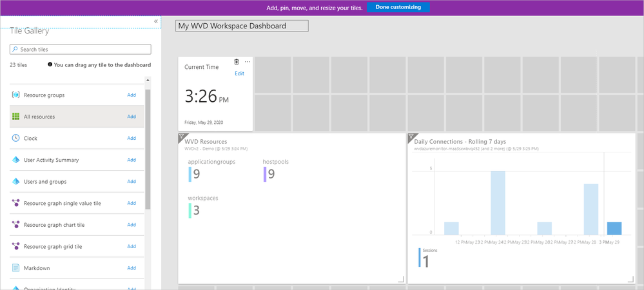Click the Resource graph chart tile icon
Viewport: 644px width, 290px height.
[15, 225]
